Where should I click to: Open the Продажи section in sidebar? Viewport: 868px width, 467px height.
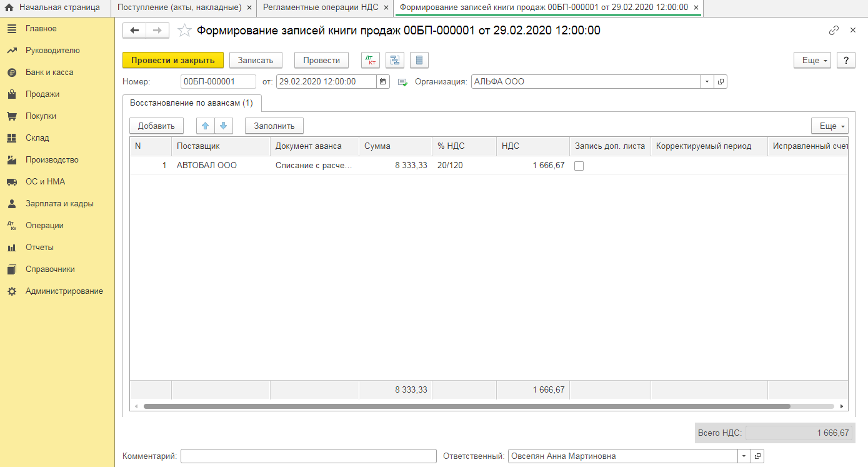pyautogui.click(x=42, y=94)
